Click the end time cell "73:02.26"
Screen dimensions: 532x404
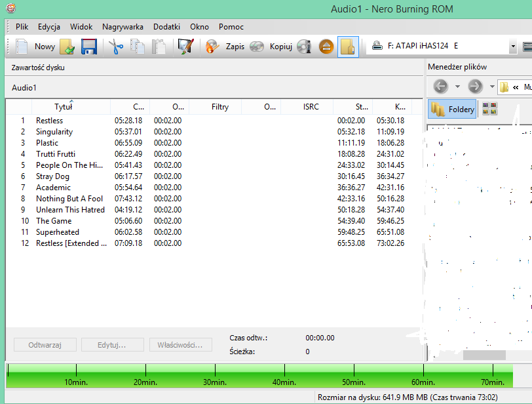[x=390, y=243]
